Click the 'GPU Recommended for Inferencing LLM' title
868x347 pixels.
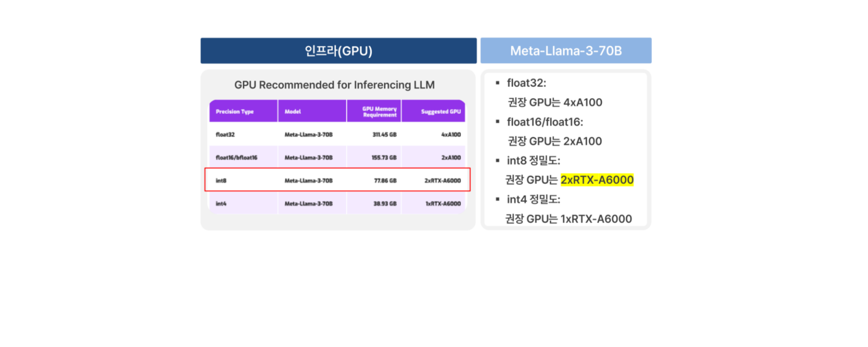pyautogui.click(x=335, y=85)
